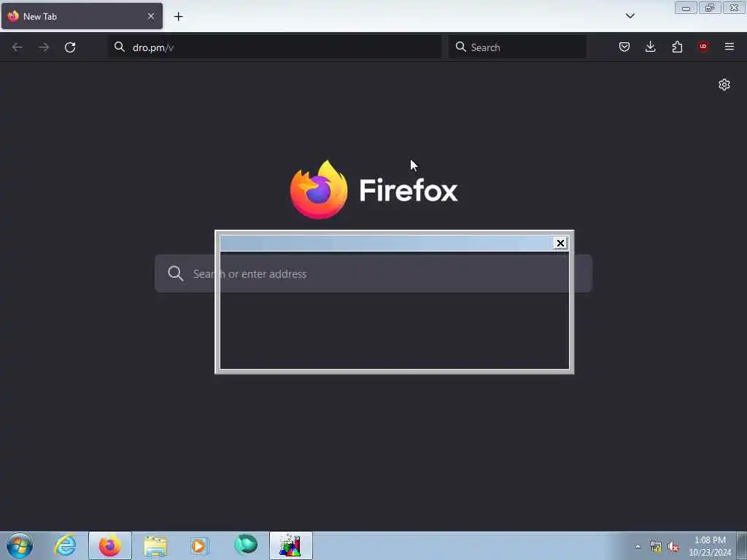Click the address bar showing dro.pm/v
The height and width of the screenshot is (560, 747).
[x=275, y=47]
